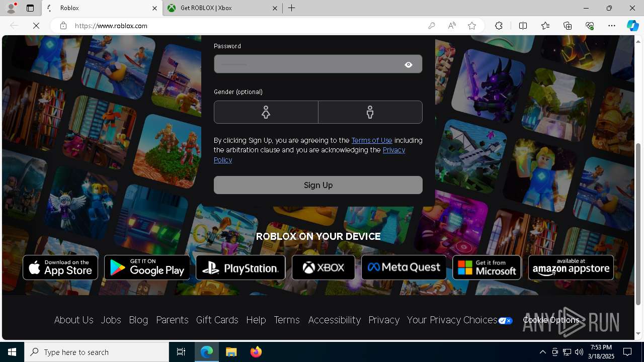Click the Sign Up button
The image size is (644, 362).
[318, 185]
